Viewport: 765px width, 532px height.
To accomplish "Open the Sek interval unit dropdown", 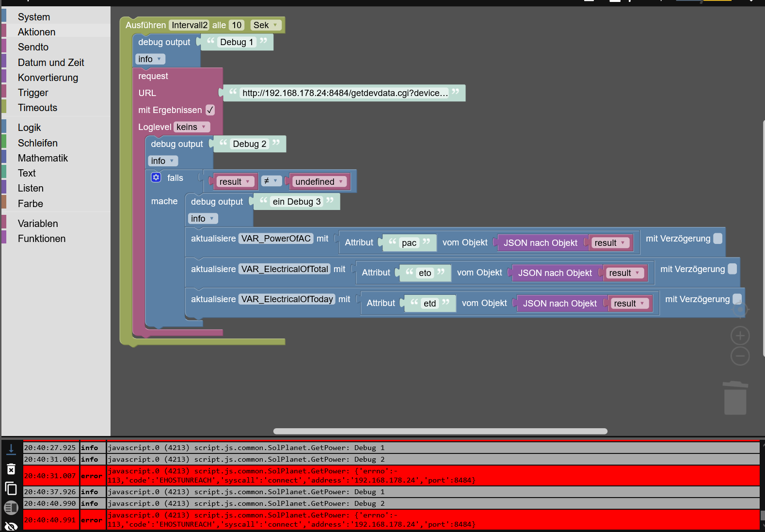I will click(x=266, y=25).
